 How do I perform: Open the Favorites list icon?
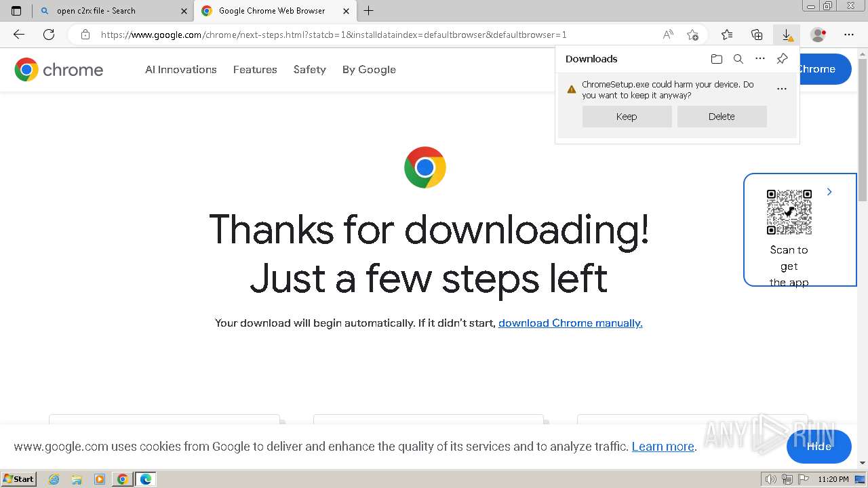727,35
